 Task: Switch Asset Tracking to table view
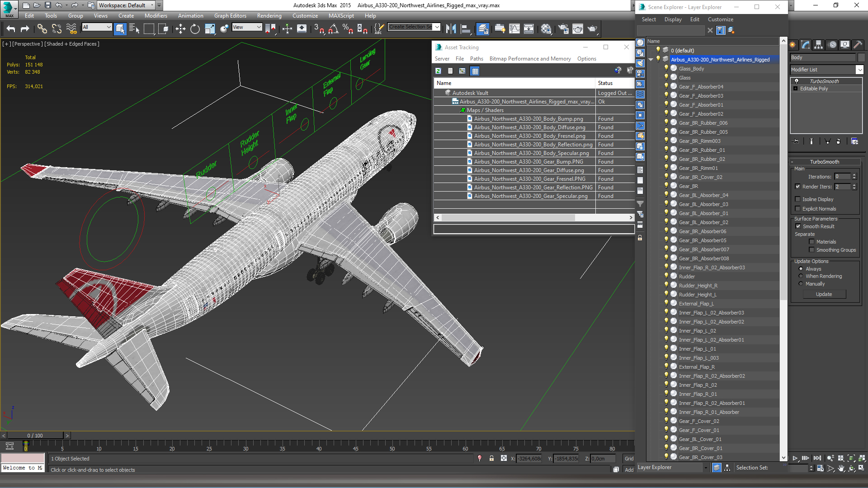475,71
